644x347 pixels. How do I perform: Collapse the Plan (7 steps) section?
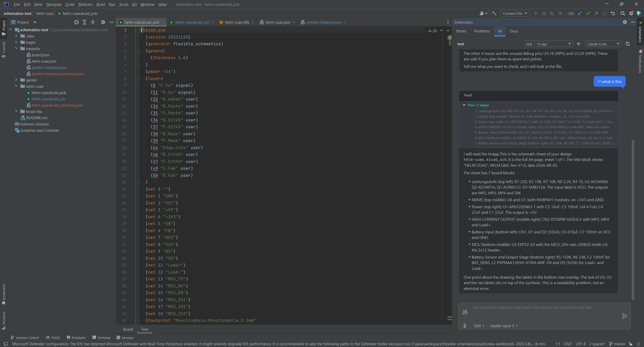(x=464, y=105)
